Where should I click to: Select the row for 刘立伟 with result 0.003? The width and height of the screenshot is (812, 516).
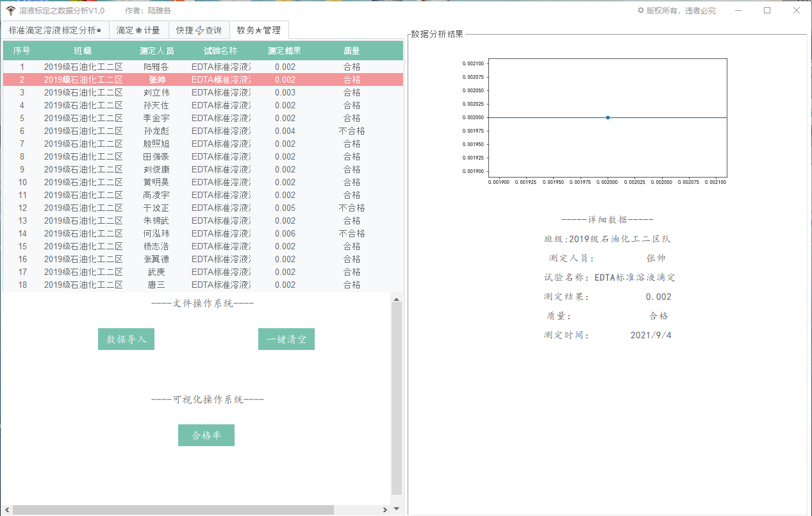(x=192, y=92)
